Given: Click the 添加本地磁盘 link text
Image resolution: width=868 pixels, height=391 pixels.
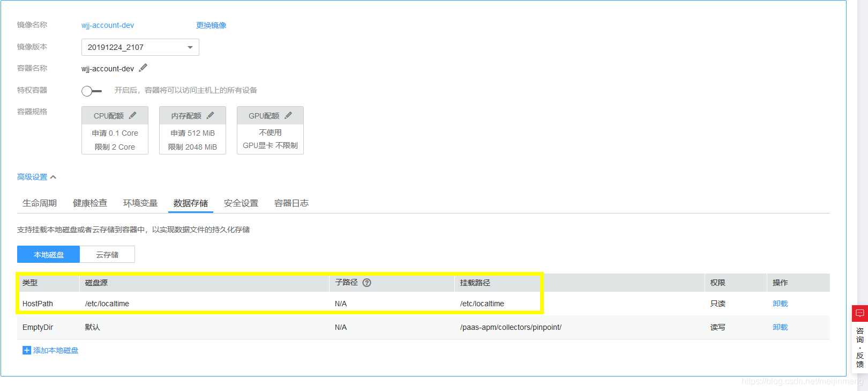Looking at the screenshot, I should tap(56, 350).
